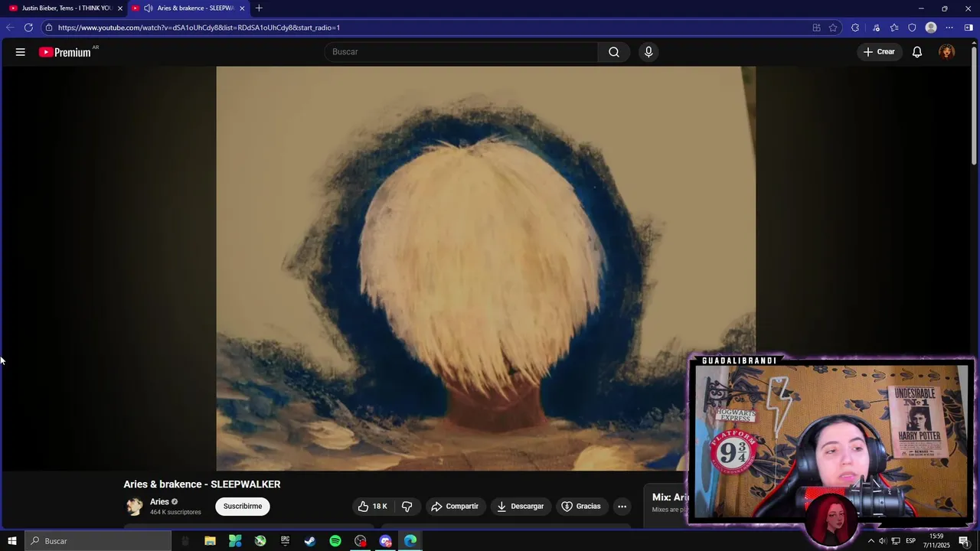Viewport: 980px width, 551px height.
Task: Like the SLEEPWALKER video
Action: point(372,506)
